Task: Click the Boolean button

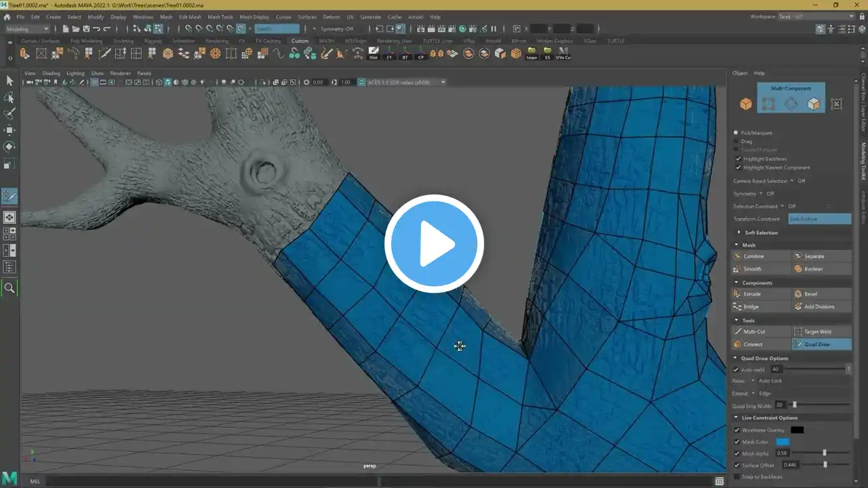Action: 821,269
